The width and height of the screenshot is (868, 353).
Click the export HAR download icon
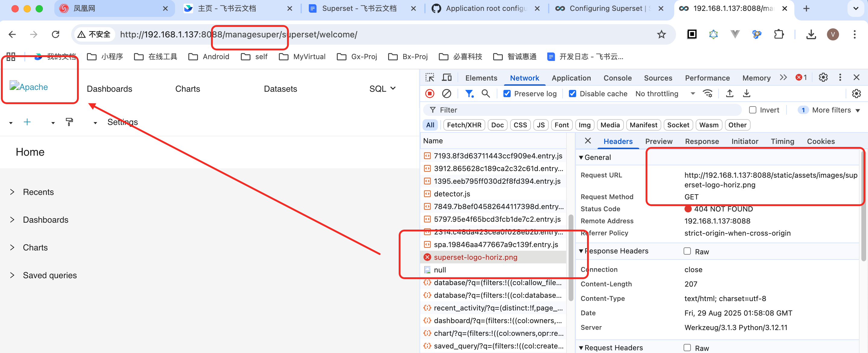tap(746, 94)
